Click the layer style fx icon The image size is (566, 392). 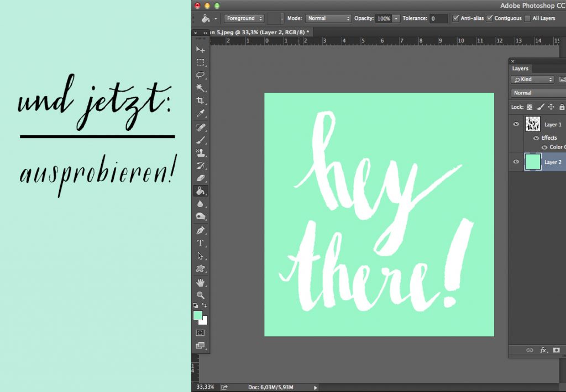(543, 350)
